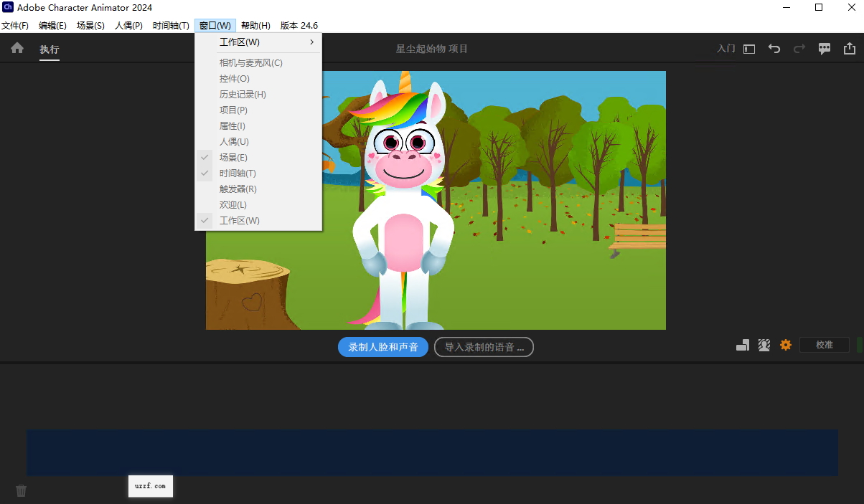Image resolution: width=864 pixels, height=504 pixels.
Task: Click the 录制人脸和声音 button
Action: pos(382,347)
